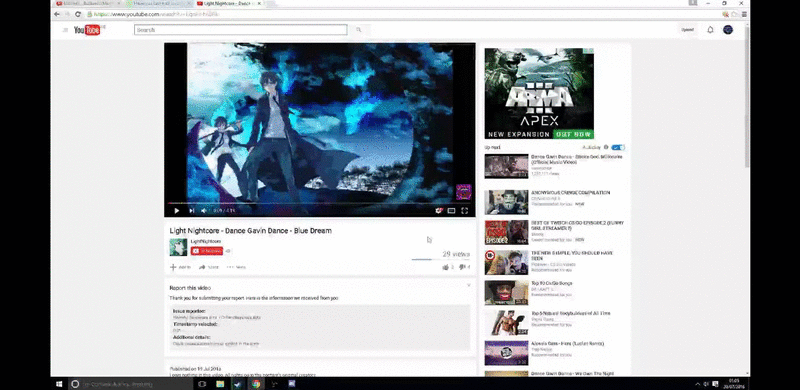Switch player to theater mode

(x=452, y=210)
